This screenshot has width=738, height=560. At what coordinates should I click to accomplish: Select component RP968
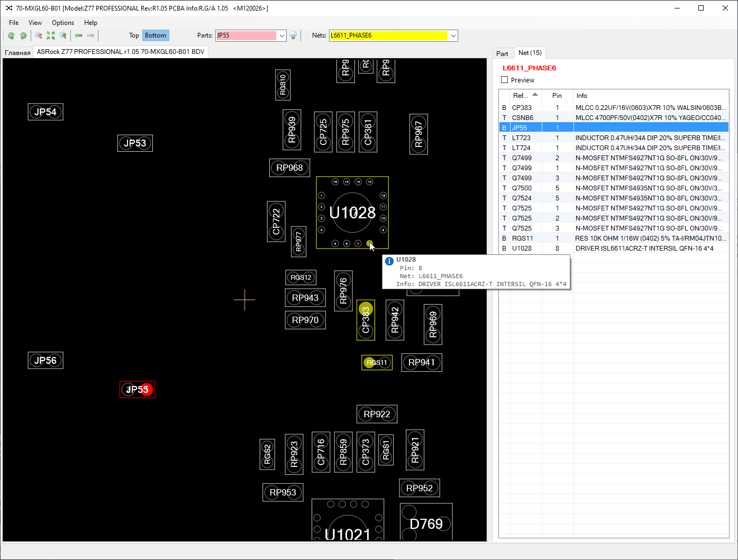pos(289,168)
